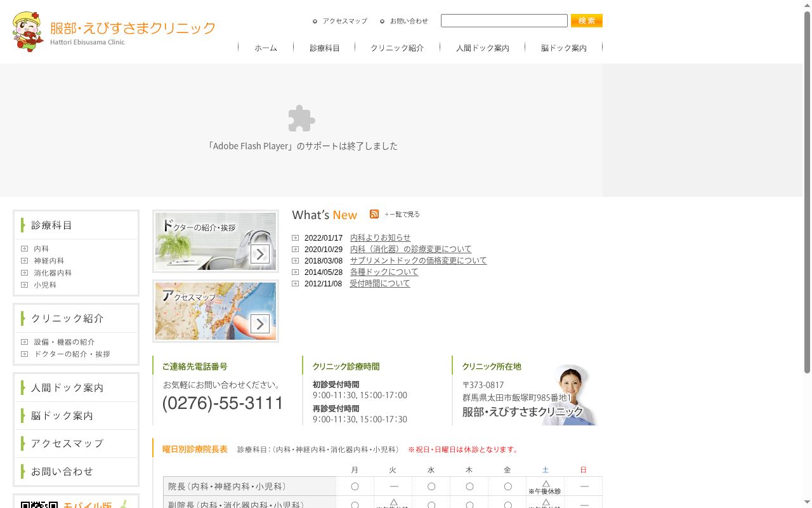Click the clinic mascot logo icon
Image resolution: width=812 pixels, height=508 pixels.
point(28,31)
